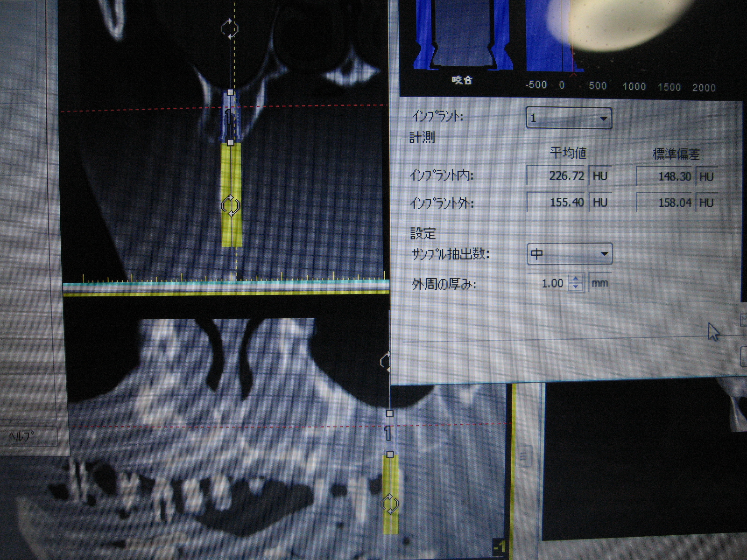Click the 外周の厚み 1.00 value field
Viewport: 747px width, 560px height.
[547, 283]
